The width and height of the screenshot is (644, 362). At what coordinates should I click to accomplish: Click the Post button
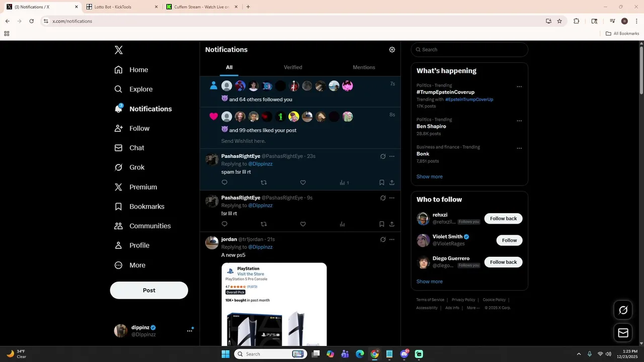(x=149, y=290)
